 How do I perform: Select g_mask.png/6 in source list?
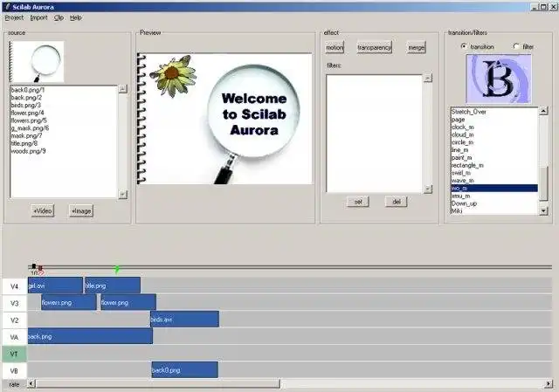click(30, 128)
